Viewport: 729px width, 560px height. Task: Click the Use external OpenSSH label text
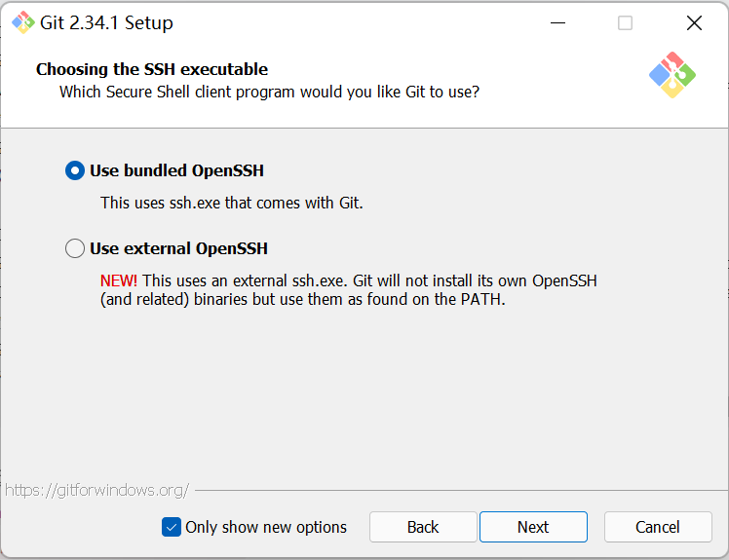pos(178,248)
